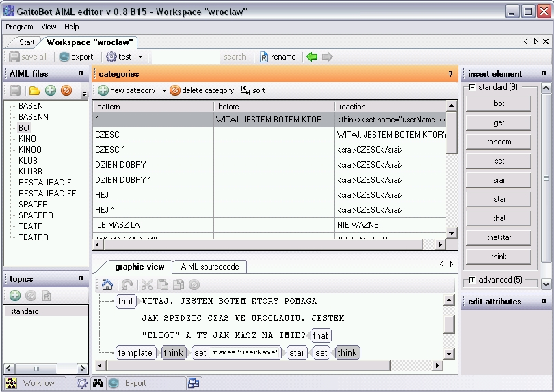
Task: Add new AIML file plus icon
Action: [x=51, y=90]
